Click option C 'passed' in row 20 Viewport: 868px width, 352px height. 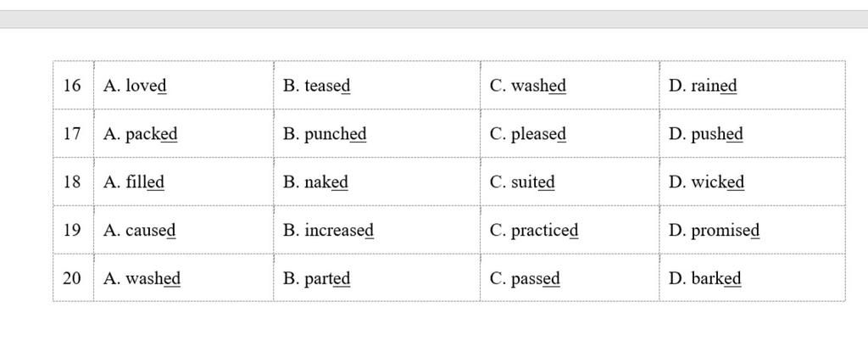pyautogui.click(x=536, y=279)
